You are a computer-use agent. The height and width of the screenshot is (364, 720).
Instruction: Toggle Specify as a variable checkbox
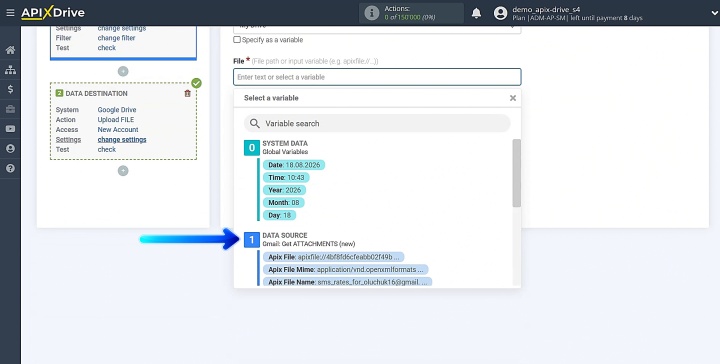[237, 39]
